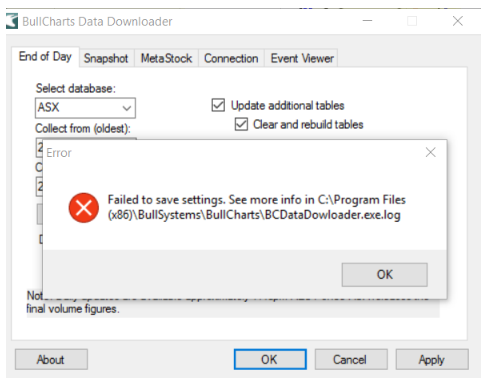This screenshot has height=388, width=495.
Task: Toggle Update additional tables checkbox
Action: coord(218,105)
